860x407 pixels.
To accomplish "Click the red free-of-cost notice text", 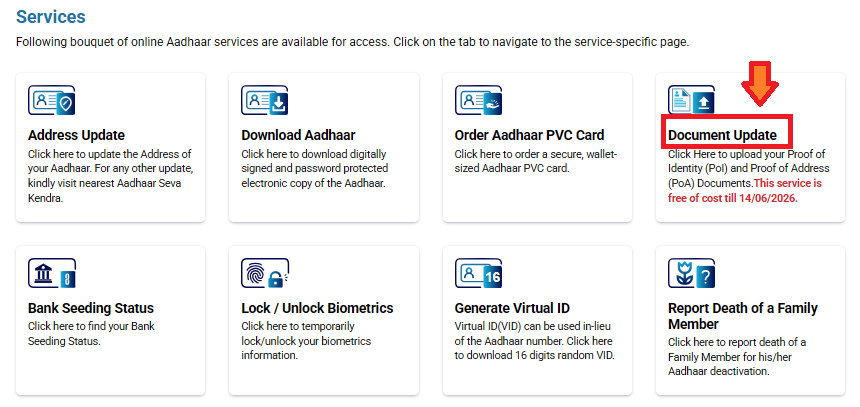I will tap(746, 191).
